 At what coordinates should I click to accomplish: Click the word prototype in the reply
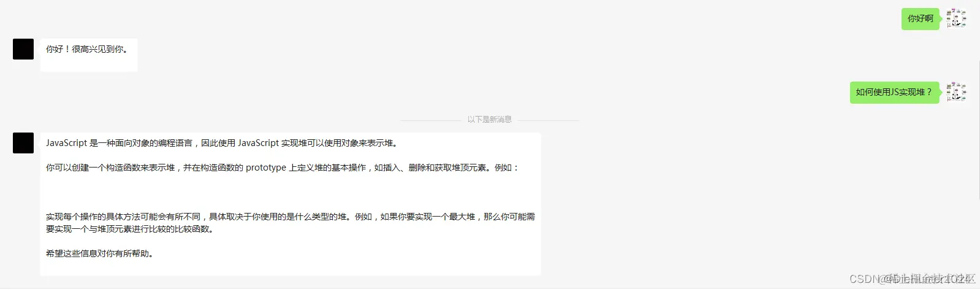tap(266, 168)
